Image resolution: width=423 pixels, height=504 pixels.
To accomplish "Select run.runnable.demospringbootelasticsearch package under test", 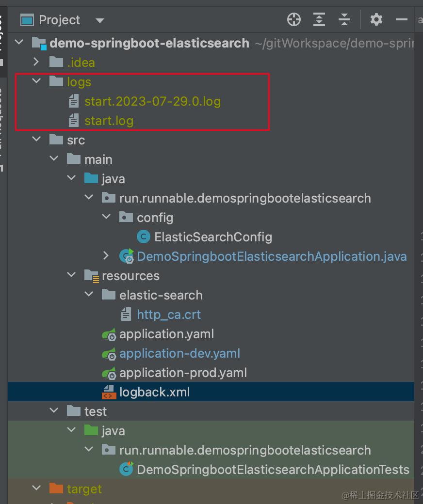I will pos(245,450).
